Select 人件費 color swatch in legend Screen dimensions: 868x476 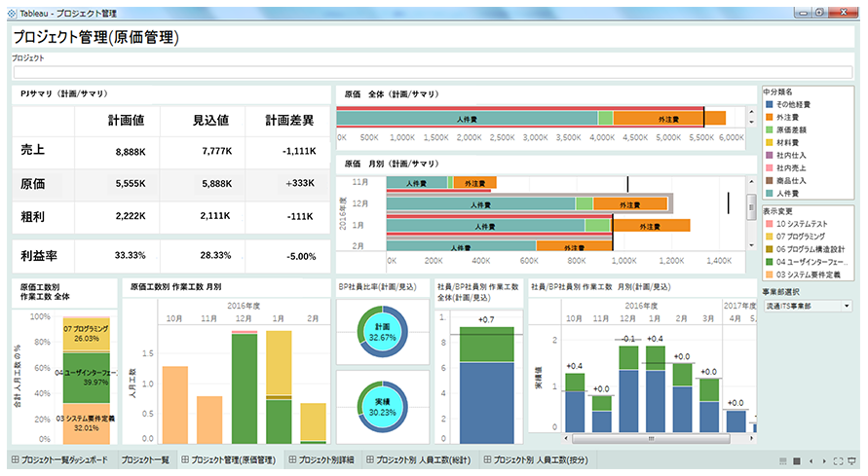point(769,194)
